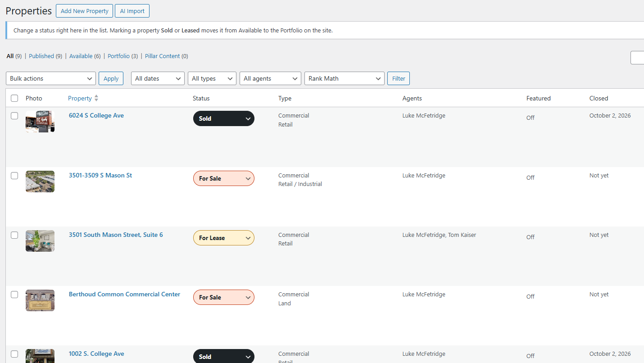The width and height of the screenshot is (644, 363).
Task: Open the All types filter dropdown
Action: [x=212, y=78]
